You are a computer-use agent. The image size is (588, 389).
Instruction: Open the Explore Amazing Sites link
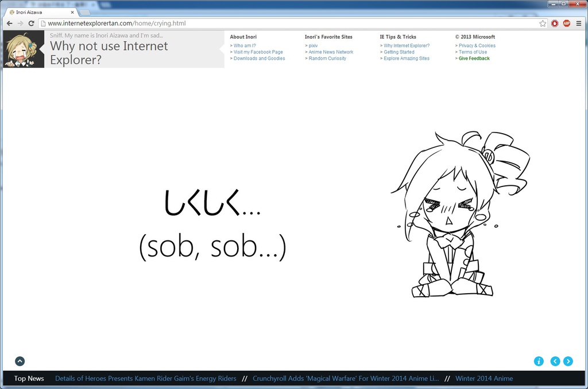click(x=407, y=59)
